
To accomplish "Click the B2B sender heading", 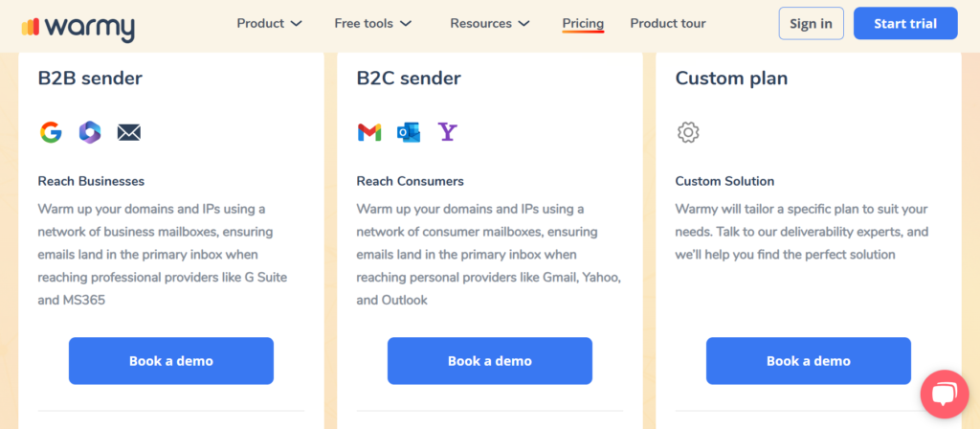I will click(x=90, y=79).
